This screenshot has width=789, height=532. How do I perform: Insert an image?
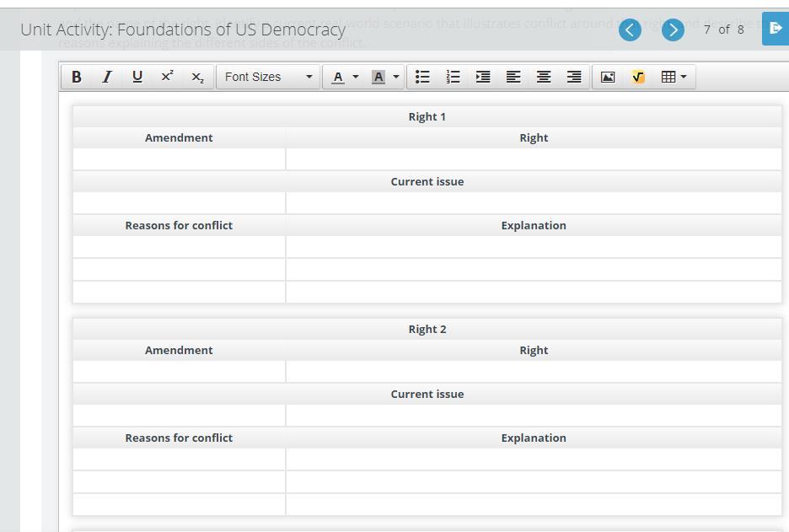[x=608, y=77]
